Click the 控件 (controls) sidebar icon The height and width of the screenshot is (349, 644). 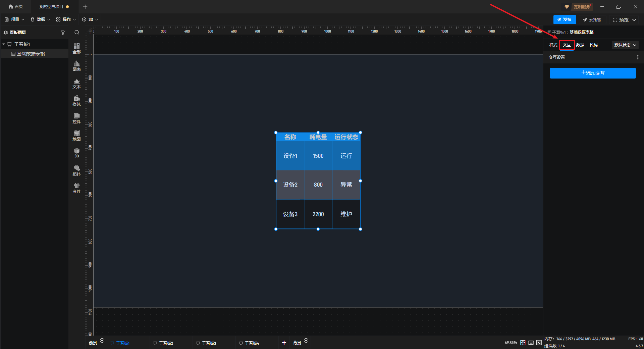(76, 118)
